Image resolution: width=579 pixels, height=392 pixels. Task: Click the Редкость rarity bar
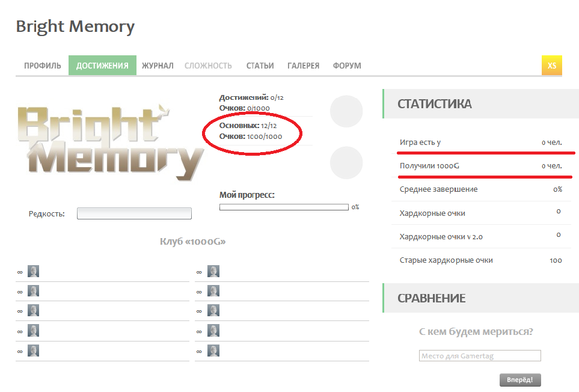tap(134, 213)
